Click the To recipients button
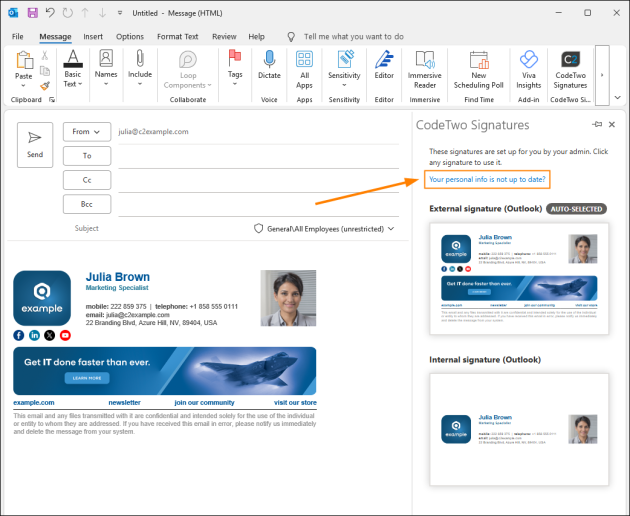Image resolution: width=630 pixels, height=516 pixels. click(x=87, y=156)
